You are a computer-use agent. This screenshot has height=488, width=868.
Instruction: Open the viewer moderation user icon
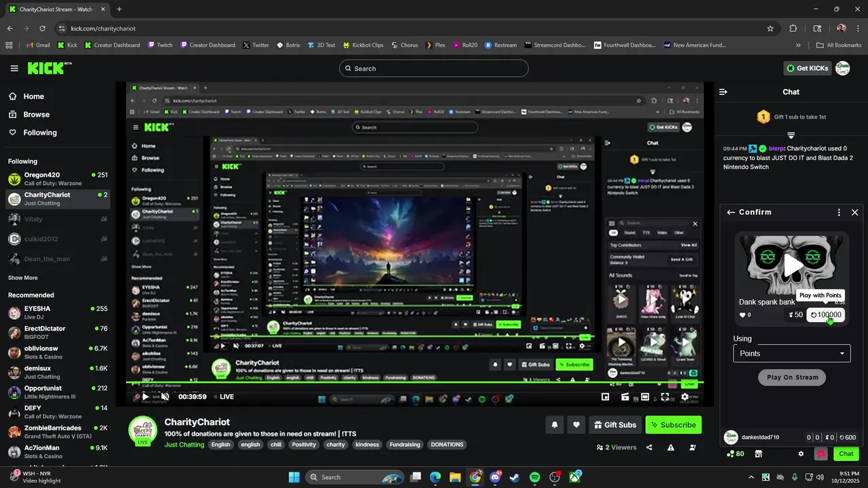click(692, 447)
